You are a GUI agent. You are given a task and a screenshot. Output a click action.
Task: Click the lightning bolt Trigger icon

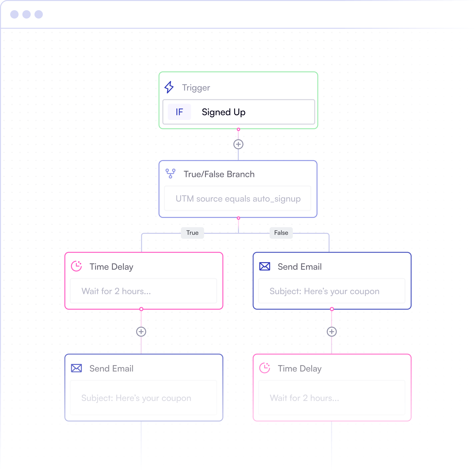click(x=169, y=87)
